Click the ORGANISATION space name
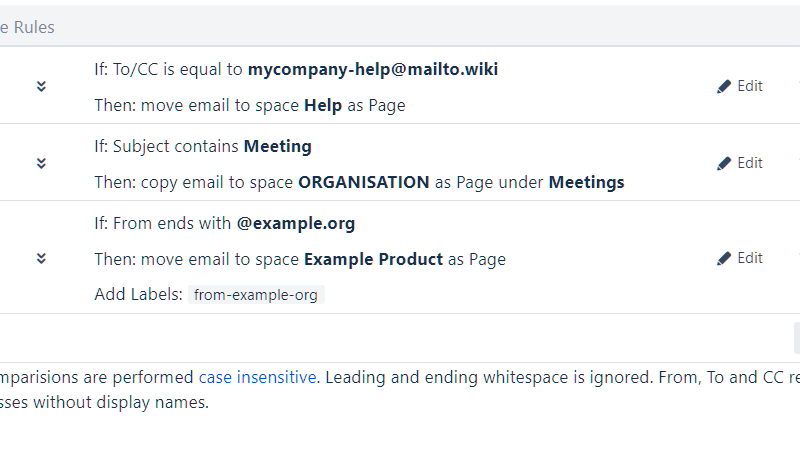 click(364, 183)
